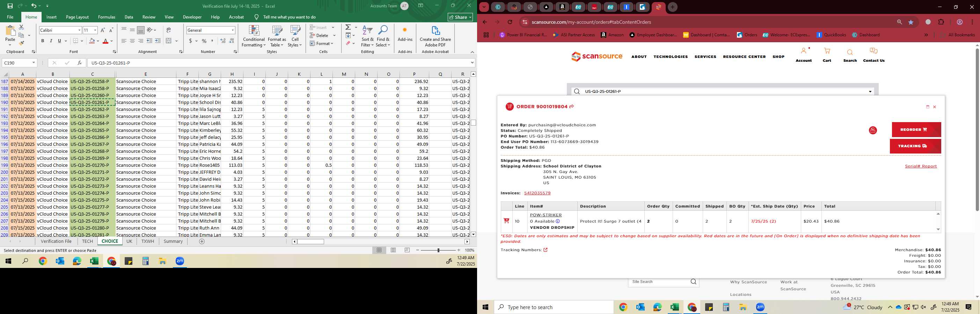This screenshot has width=980, height=314.
Task: Click the TRACKING button on ScanSource order
Action: click(915, 146)
